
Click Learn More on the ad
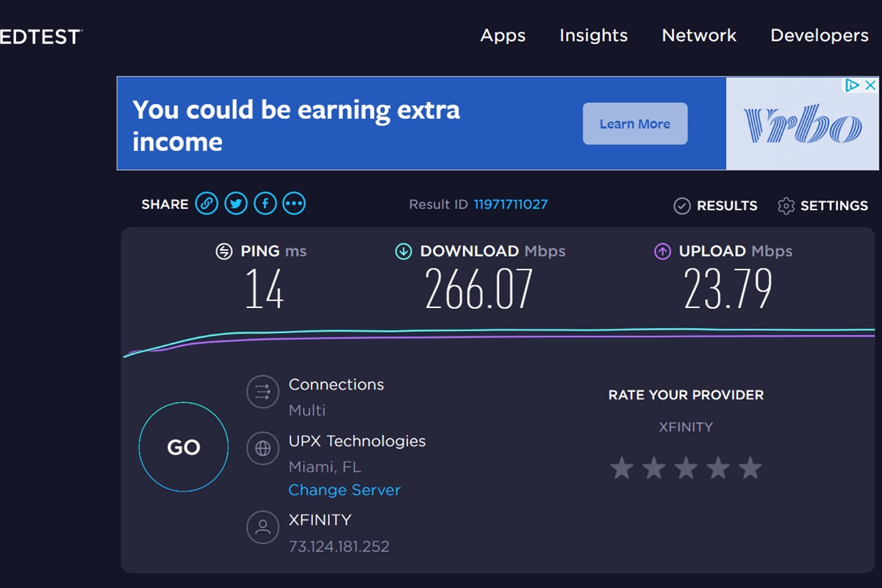635,123
